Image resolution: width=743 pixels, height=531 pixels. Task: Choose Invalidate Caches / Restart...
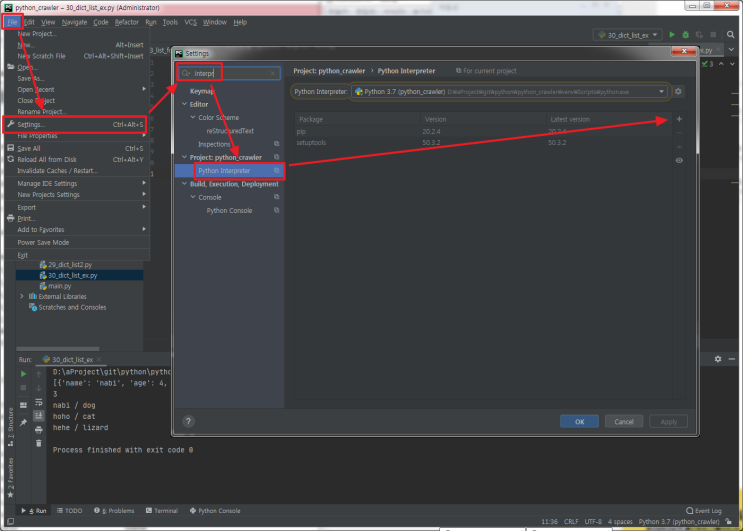point(77,171)
